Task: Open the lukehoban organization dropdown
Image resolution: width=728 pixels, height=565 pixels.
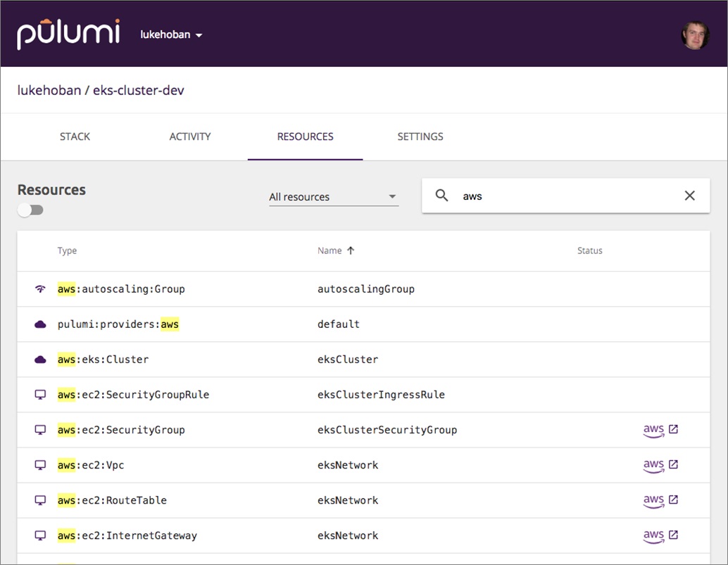Action: [171, 35]
